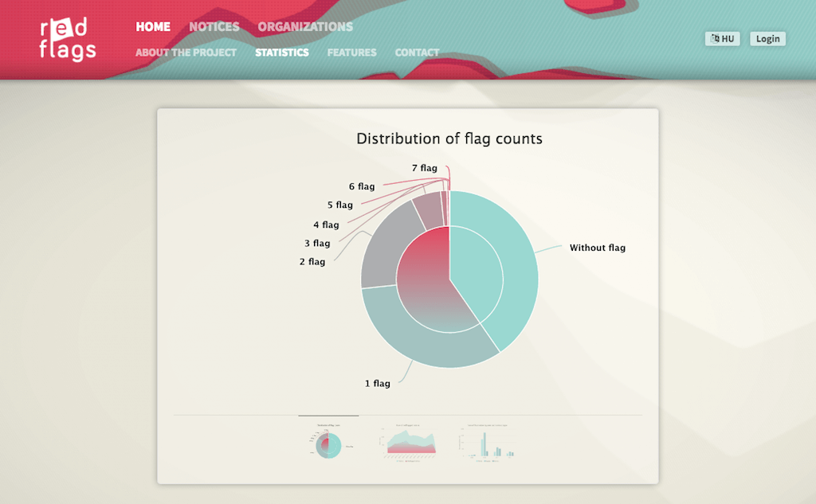The height and width of the screenshot is (504, 816).
Task: Open the NOTICES page
Action: tap(214, 26)
